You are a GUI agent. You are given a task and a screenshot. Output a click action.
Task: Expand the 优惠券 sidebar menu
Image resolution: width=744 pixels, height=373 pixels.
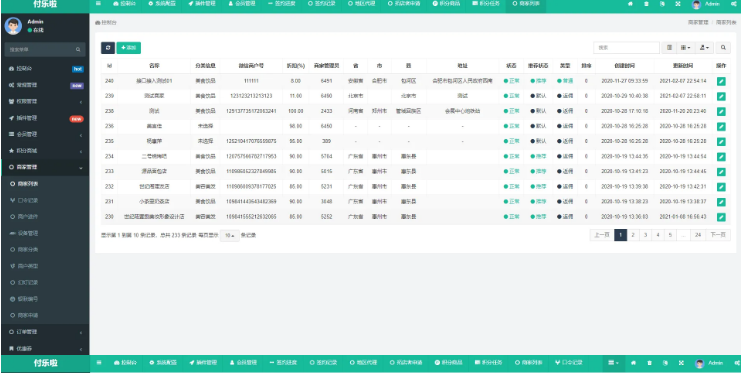pos(45,348)
